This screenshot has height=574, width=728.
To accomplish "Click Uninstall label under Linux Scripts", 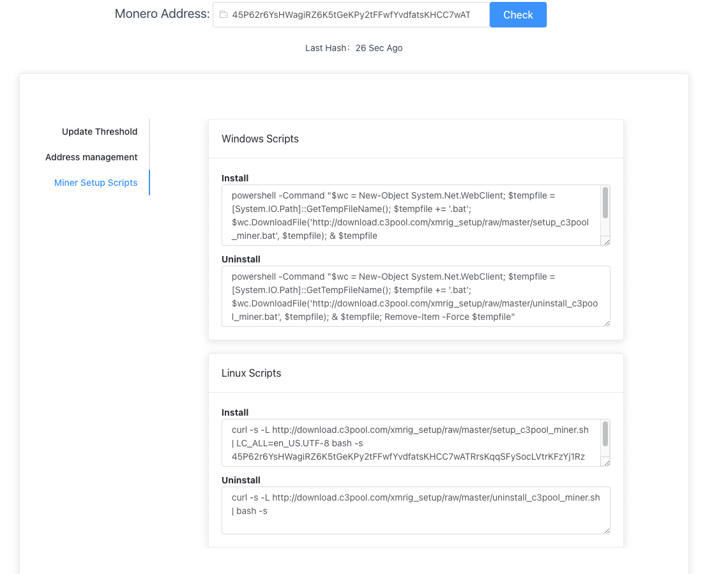I will pyautogui.click(x=241, y=480).
